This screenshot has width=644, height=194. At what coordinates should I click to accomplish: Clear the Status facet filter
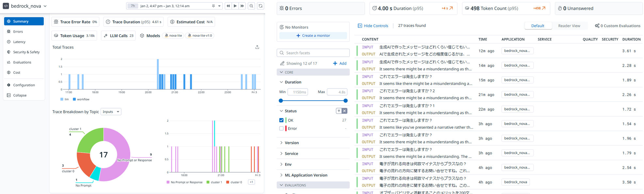point(344,111)
